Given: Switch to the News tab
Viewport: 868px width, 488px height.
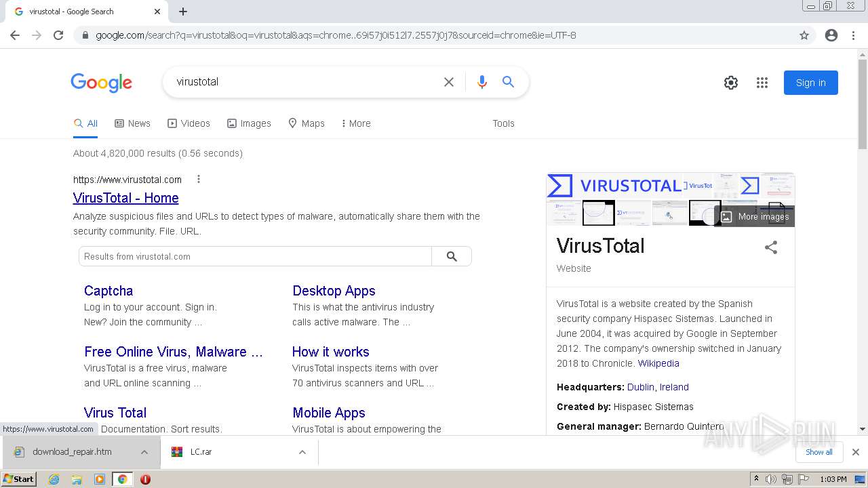Looking at the screenshot, I should [x=132, y=123].
